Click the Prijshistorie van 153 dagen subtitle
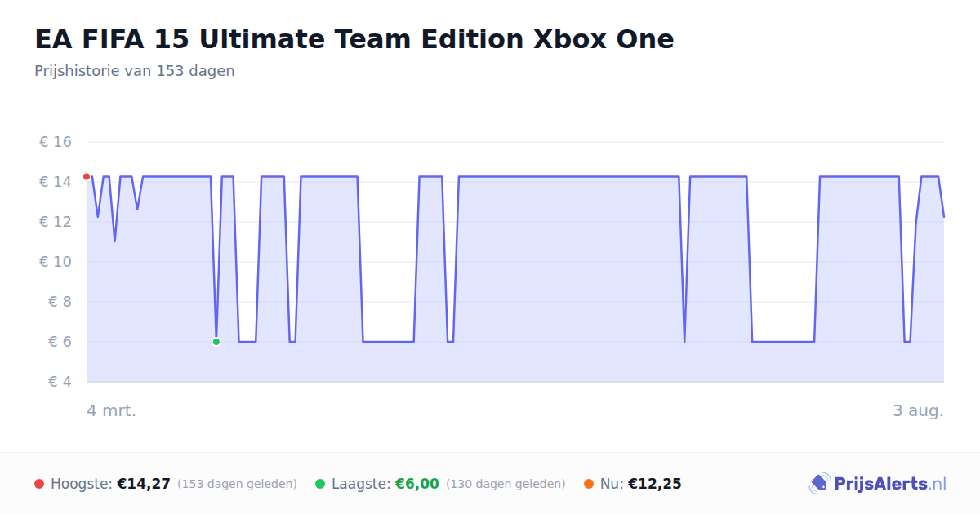Image resolution: width=980 pixels, height=514 pixels. pyautogui.click(x=135, y=71)
